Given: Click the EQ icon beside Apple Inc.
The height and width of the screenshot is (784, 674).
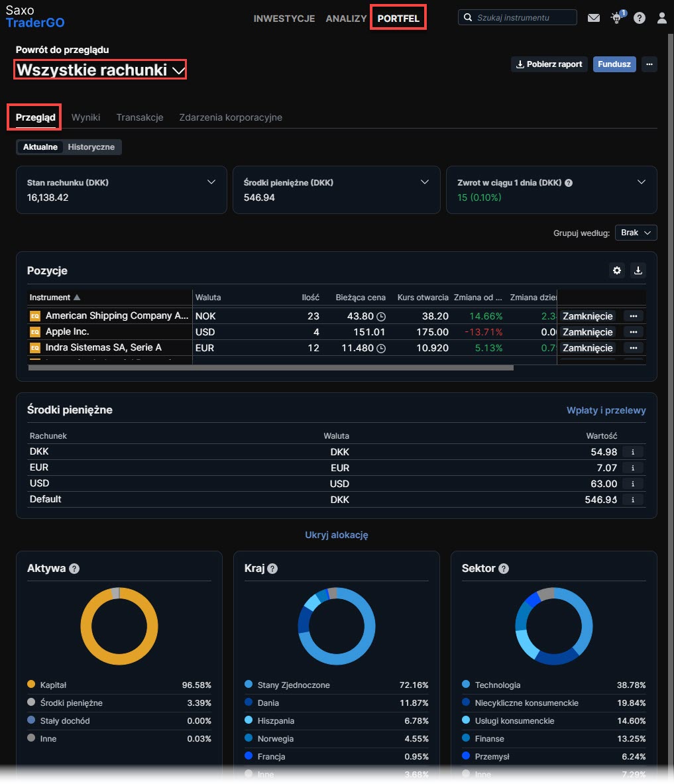Looking at the screenshot, I should coord(35,332).
